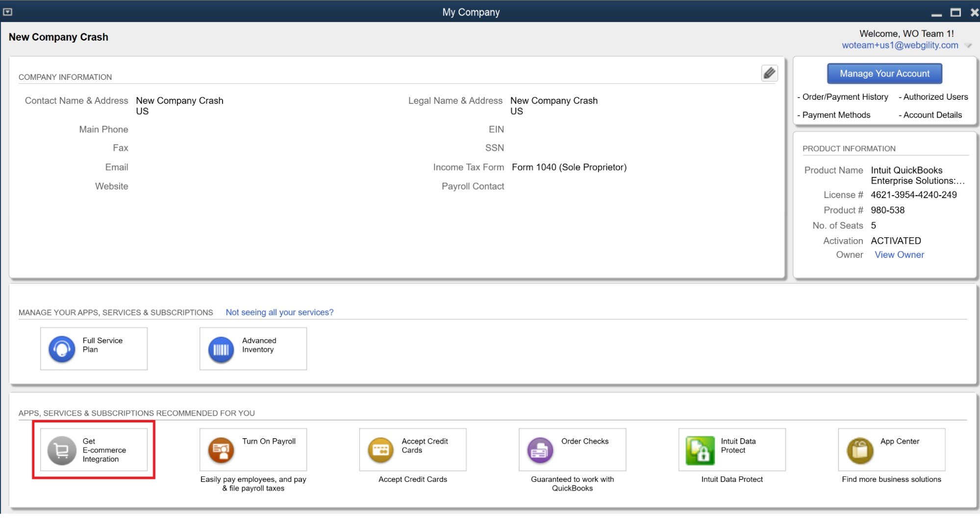
Task: Click the ACTIVATED activation status
Action: [896, 241]
